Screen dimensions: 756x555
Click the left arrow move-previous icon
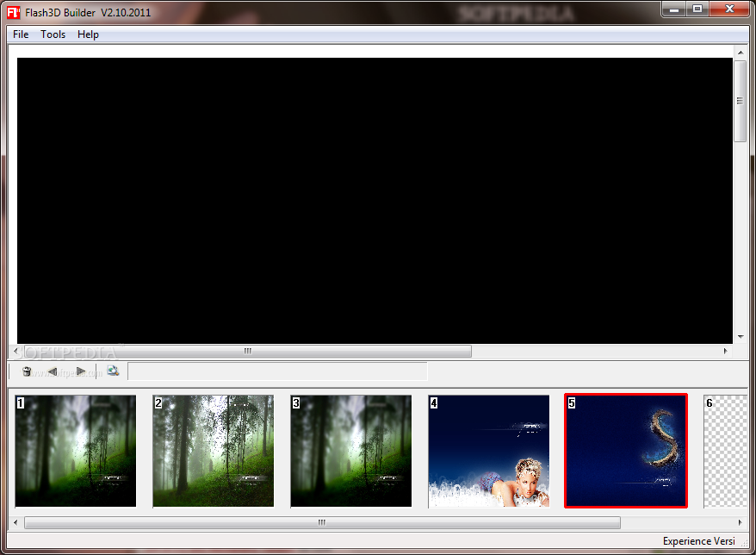click(53, 371)
